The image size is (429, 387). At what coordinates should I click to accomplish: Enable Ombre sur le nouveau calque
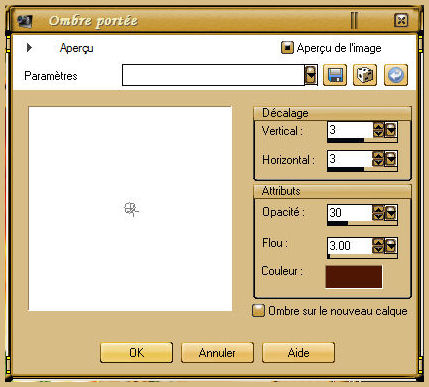tap(258, 311)
